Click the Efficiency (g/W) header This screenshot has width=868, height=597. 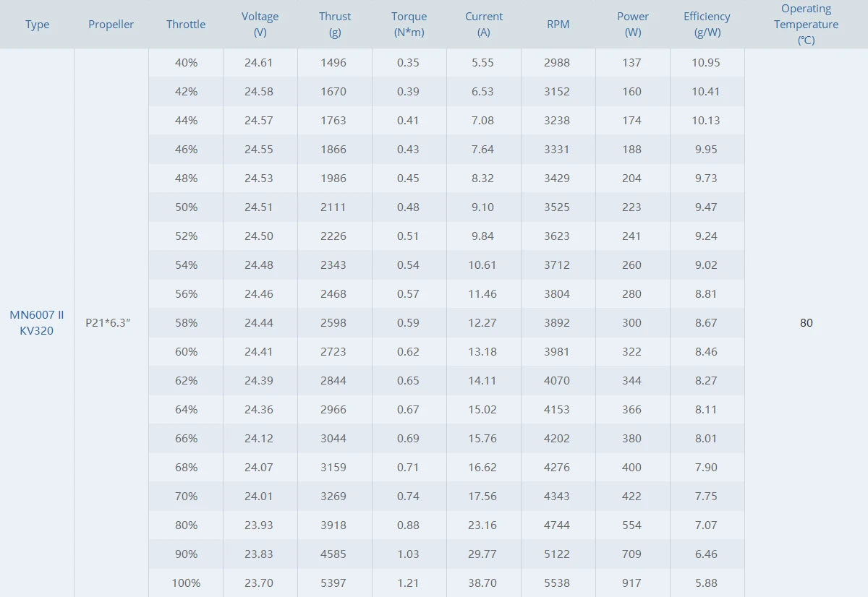[x=707, y=25]
